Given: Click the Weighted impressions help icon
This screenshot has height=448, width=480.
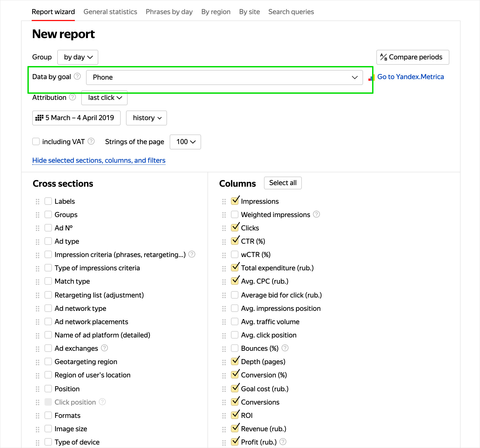Looking at the screenshot, I should pyautogui.click(x=316, y=214).
